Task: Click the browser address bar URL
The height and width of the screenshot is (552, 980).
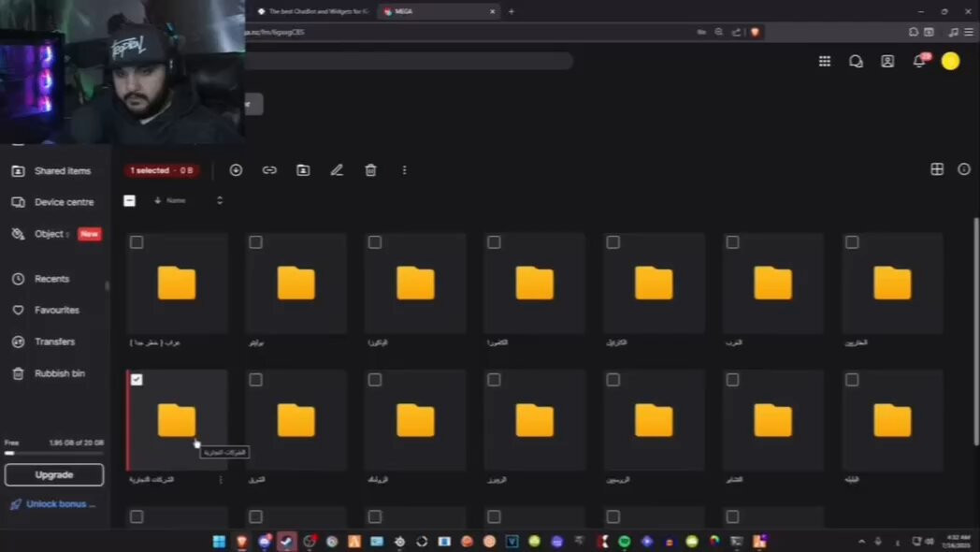Action: coord(275,32)
